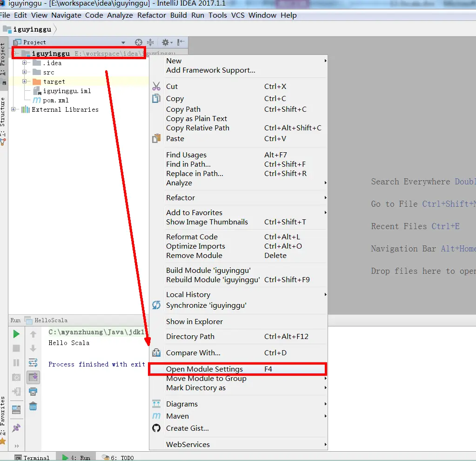This screenshot has width=476, height=461.
Task: Expand the src folder node
Action: (24, 72)
